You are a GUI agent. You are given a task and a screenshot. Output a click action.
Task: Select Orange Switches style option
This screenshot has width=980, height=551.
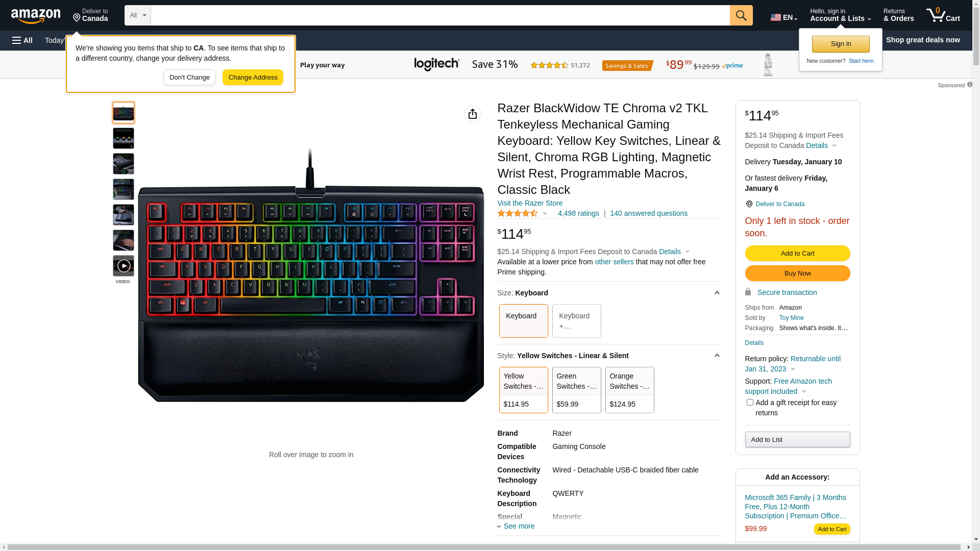[x=630, y=390]
